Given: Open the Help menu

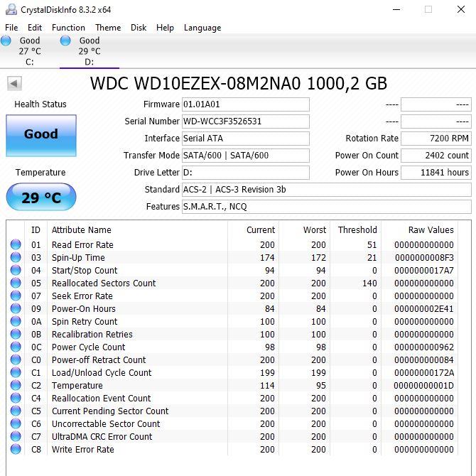Looking at the screenshot, I should 165,28.
